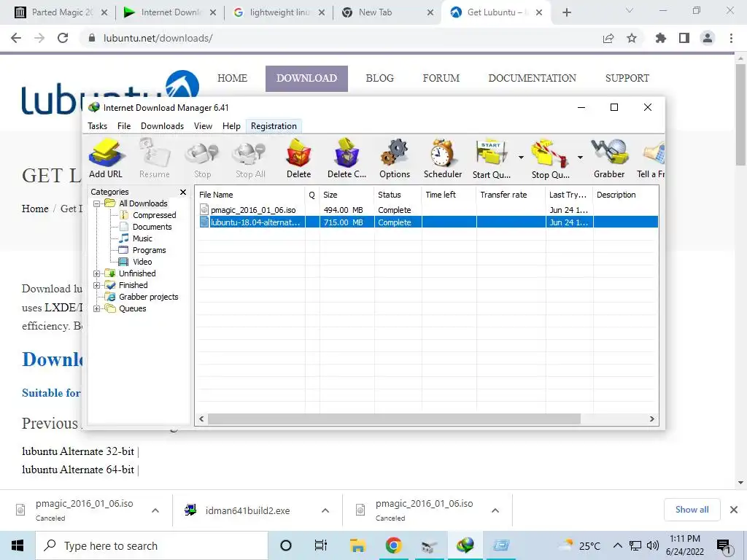This screenshot has width=747, height=560.
Task: Open the Scheduler clock icon
Action: coord(443,159)
